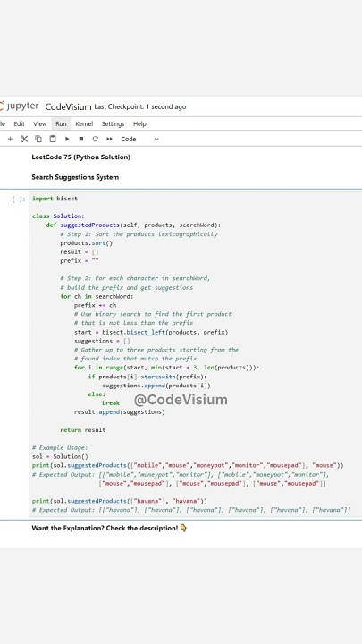
Task: Click the code cell execution prompt brackets
Action: click(19, 199)
